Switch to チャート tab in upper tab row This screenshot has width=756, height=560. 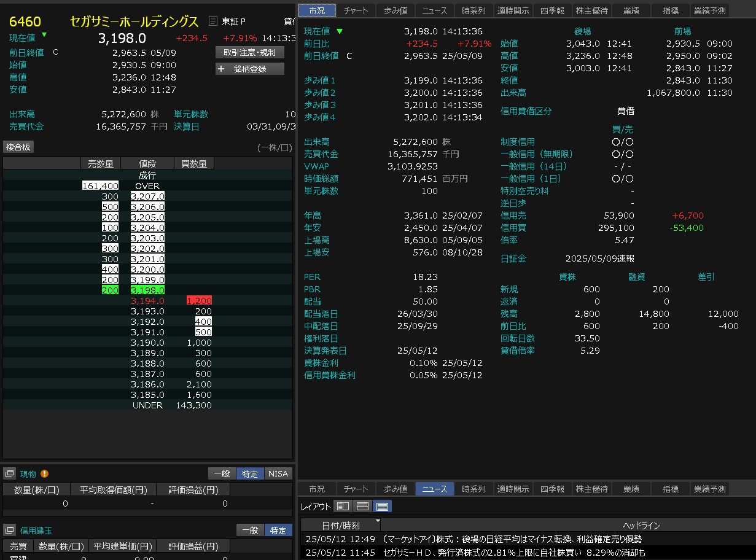(x=356, y=10)
